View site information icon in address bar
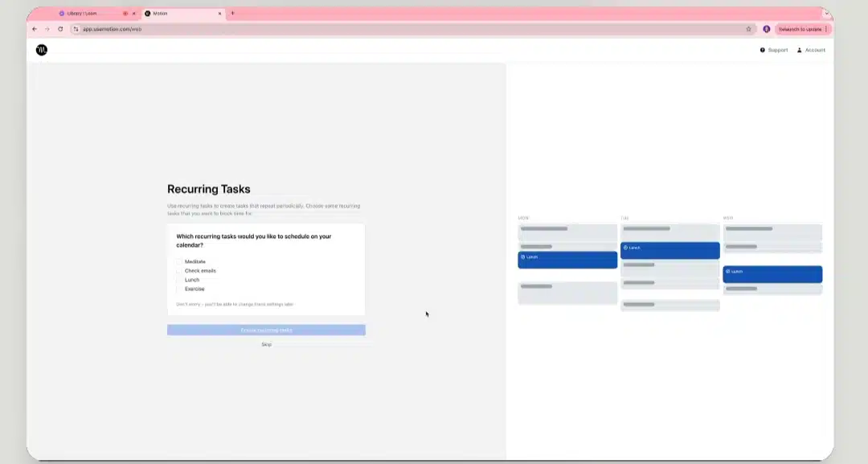This screenshot has width=868, height=464. [76, 29]
